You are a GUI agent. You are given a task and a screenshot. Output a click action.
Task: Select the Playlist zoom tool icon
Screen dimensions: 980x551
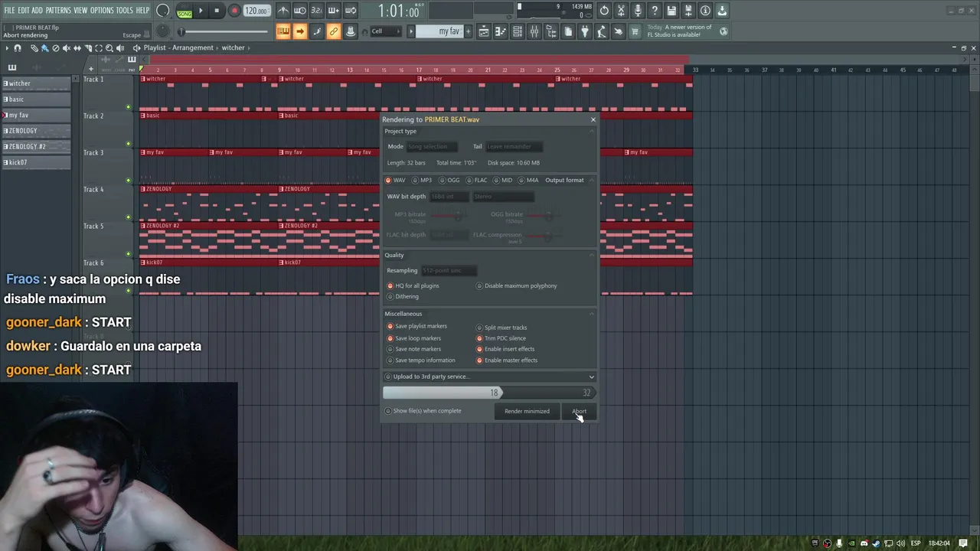109,48
